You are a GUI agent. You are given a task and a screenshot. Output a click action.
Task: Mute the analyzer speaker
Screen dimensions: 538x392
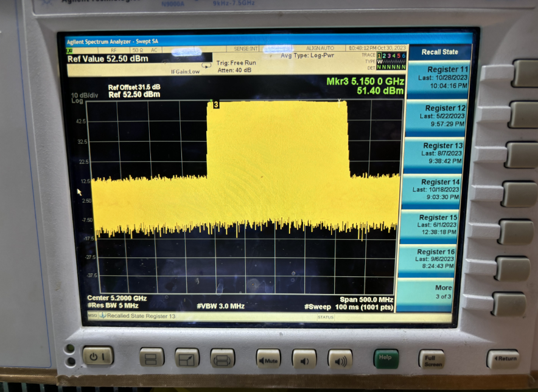click(x=268, y=359)
